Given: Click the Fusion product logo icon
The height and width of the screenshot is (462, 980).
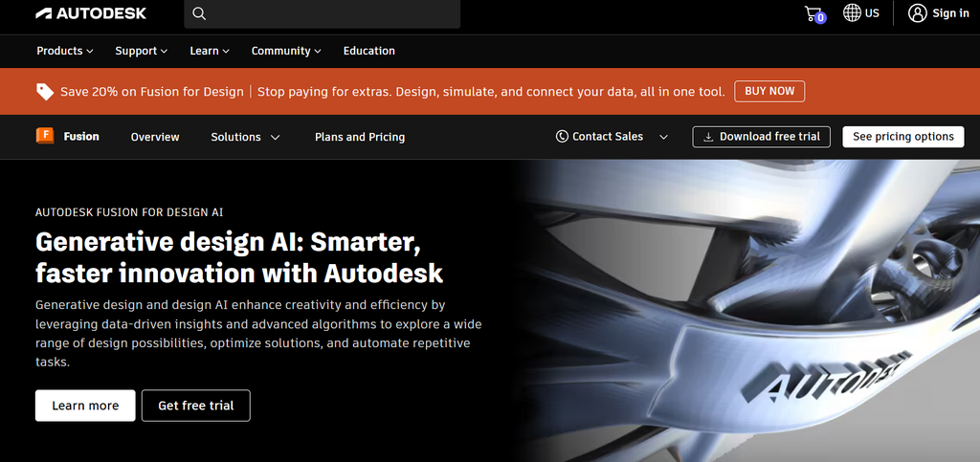Looking at the screenshot, I should [x=45, y=136].
